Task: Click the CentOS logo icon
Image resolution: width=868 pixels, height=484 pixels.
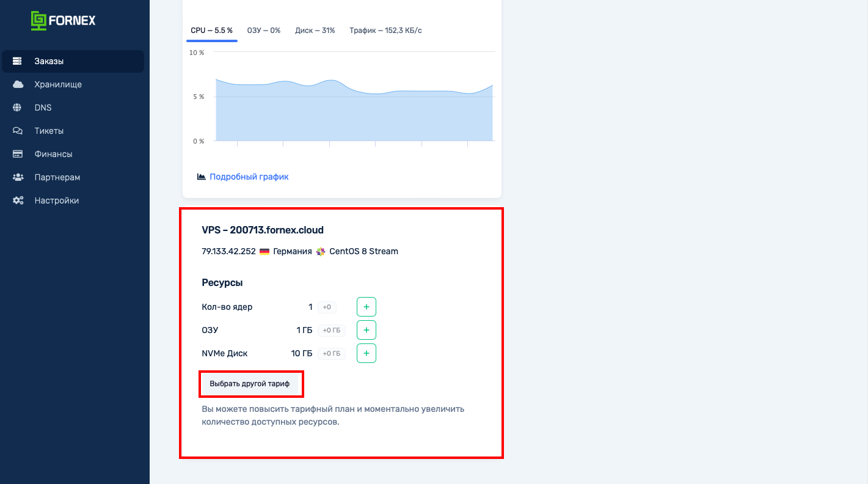Action: (x=321, y=251)
